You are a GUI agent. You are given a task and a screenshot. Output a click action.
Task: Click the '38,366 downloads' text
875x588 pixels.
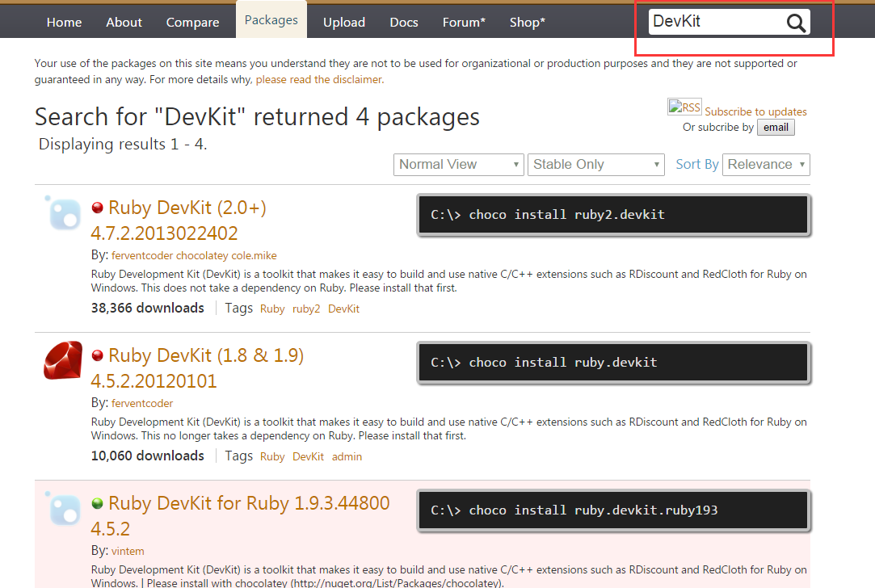(x=148, y=308)
